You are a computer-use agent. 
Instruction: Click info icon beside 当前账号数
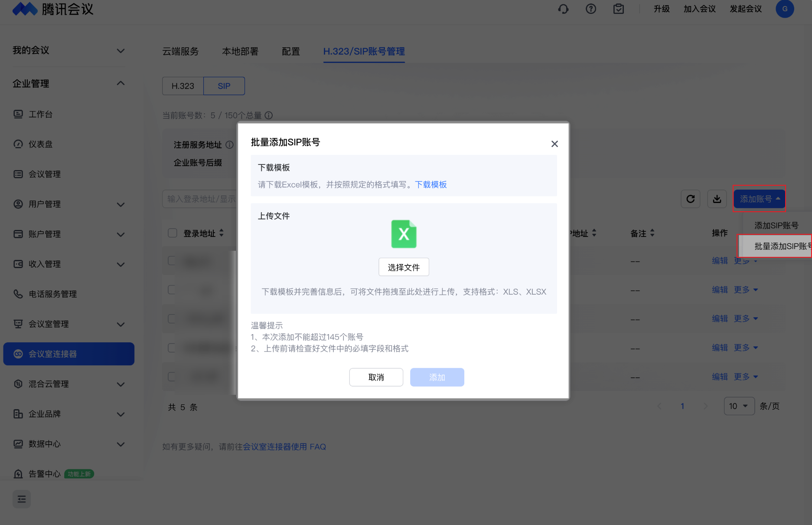pos(269,115)
